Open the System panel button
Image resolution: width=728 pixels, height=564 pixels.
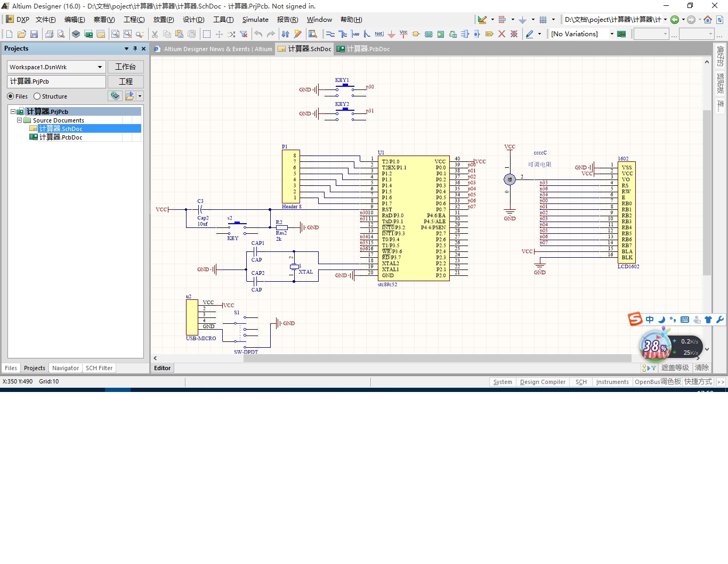[503, 382]
